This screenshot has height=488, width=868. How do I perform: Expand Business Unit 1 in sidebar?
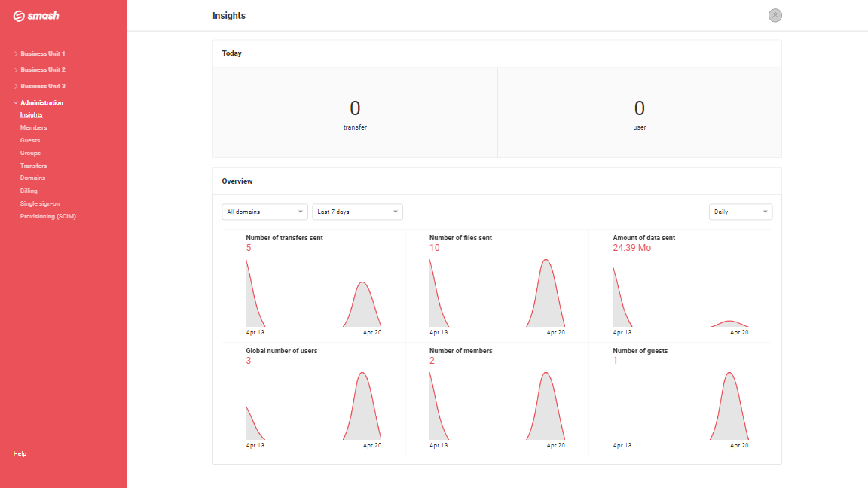point(42,53)
